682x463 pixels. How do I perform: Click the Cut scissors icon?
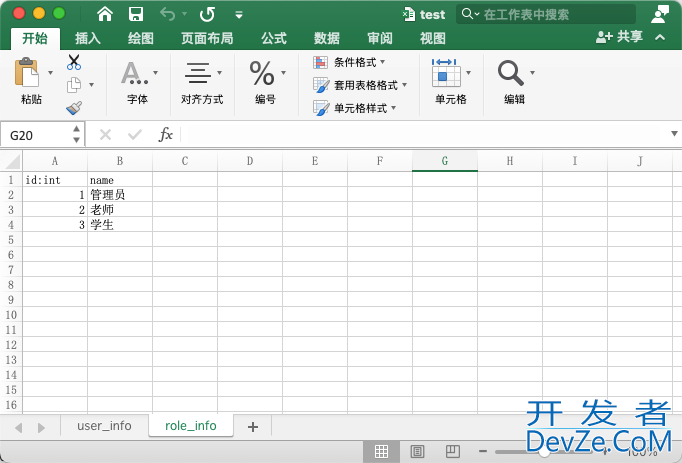pyautogui.click(x=74, y=62)
